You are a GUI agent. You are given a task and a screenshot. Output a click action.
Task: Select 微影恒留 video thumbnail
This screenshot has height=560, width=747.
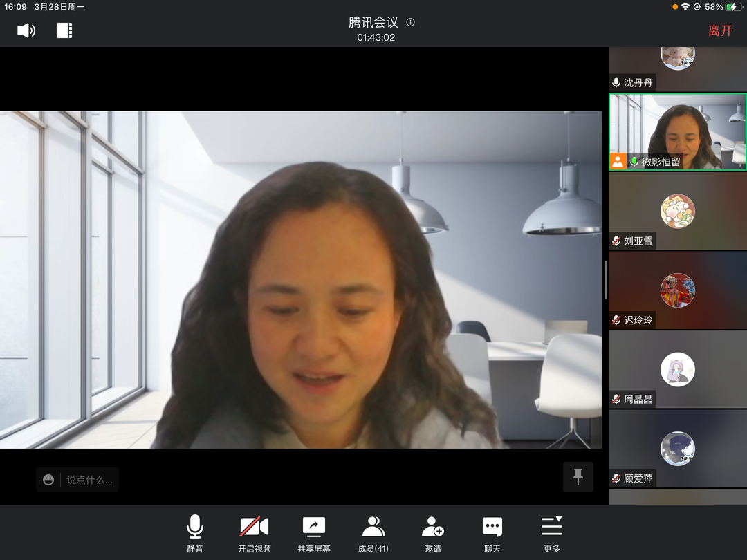(677, 132)
